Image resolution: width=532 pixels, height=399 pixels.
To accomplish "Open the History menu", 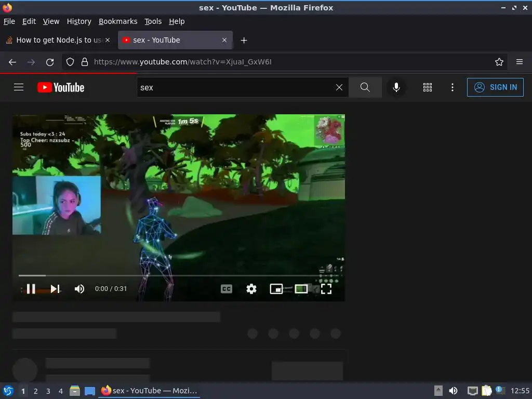I will pos(79,21).
